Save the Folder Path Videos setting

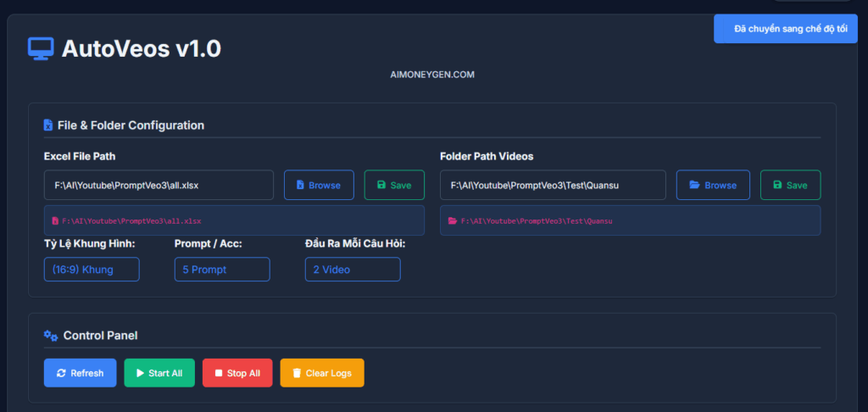point(790,185)
